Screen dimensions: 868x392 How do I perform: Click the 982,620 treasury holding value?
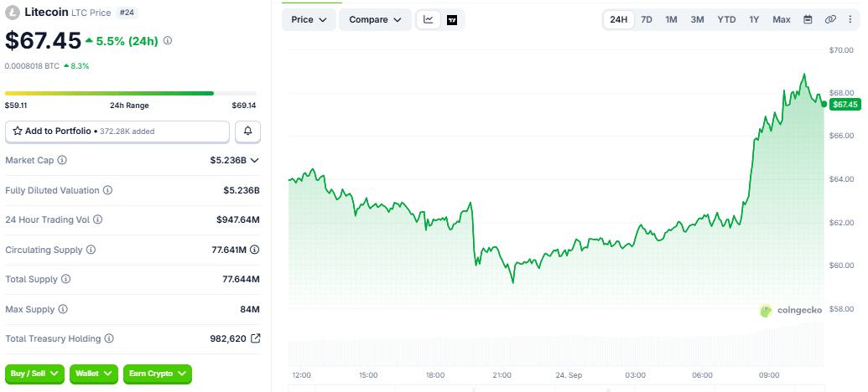227,338
